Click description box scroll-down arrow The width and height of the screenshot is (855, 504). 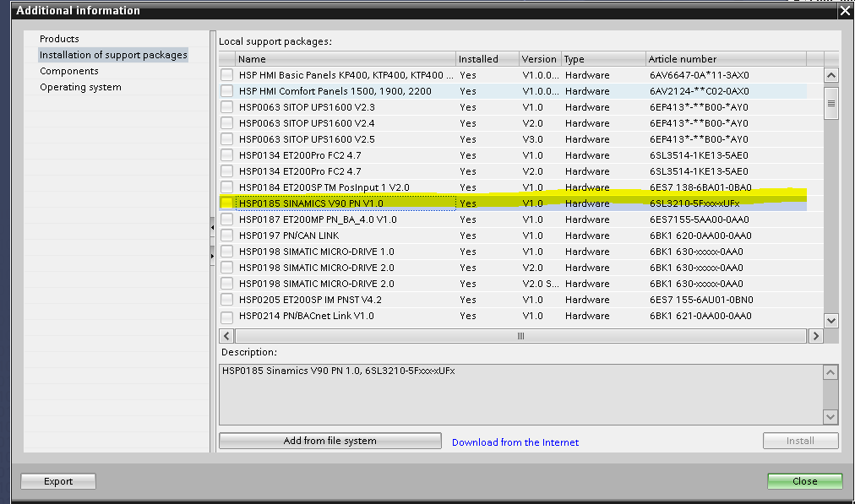click(x=830, y=417)
